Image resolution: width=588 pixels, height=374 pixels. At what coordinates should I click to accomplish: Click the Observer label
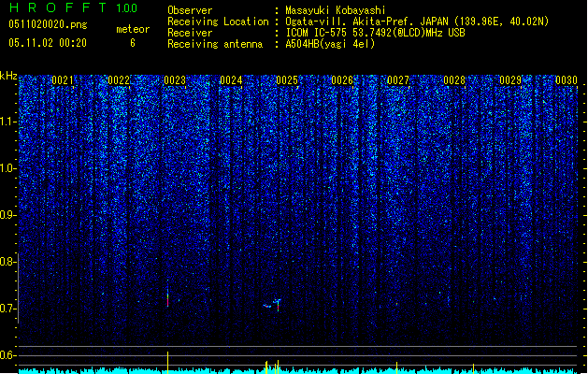point(190,10)
